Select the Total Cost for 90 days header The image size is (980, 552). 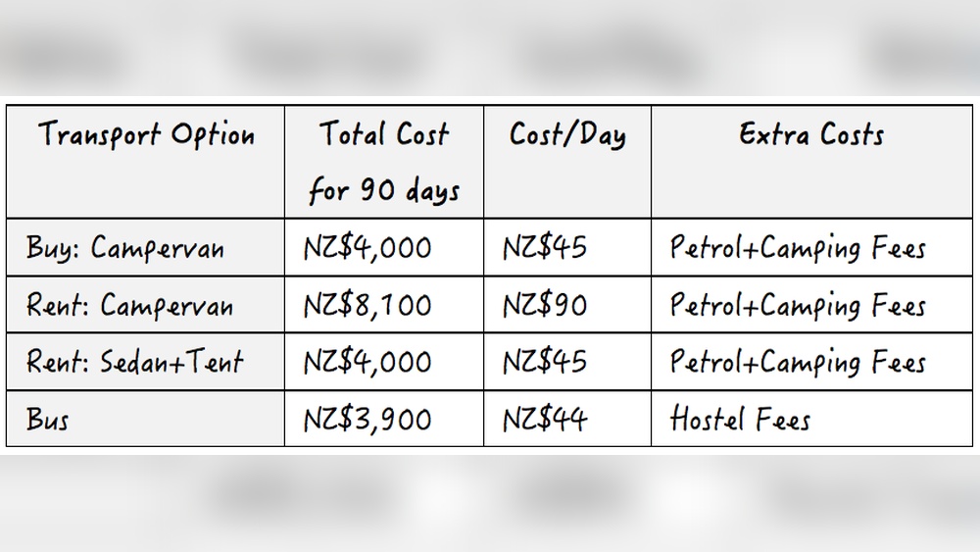[384, 162]
